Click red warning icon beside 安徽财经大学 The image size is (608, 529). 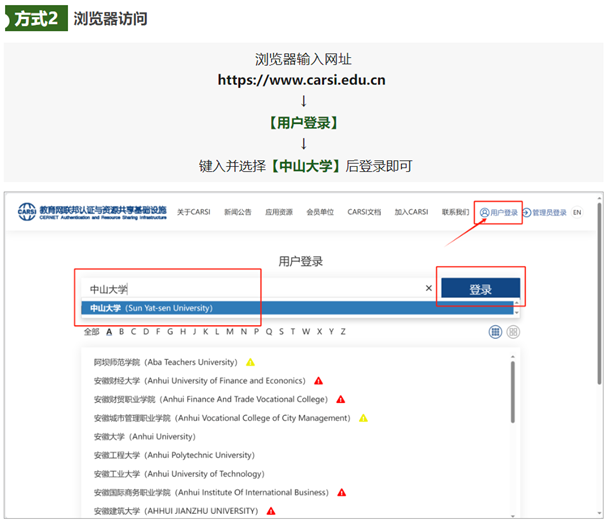pos(319,381)
